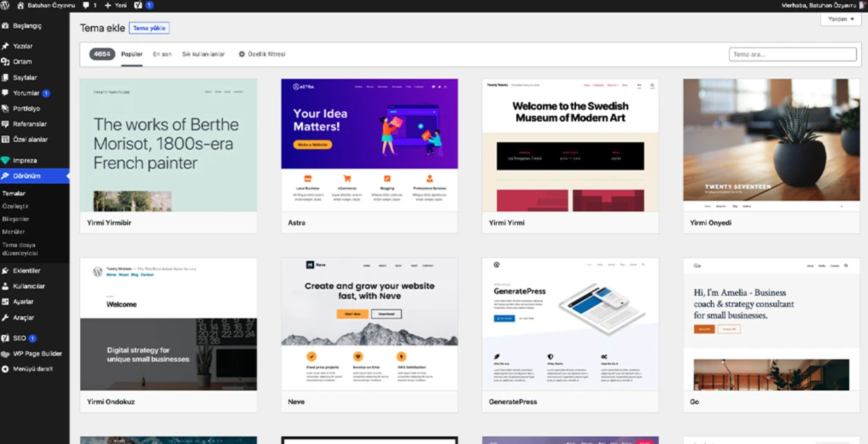Click the Yorumlar notification badge
This screenshot has width=868, height=444.
coord(46,93)
